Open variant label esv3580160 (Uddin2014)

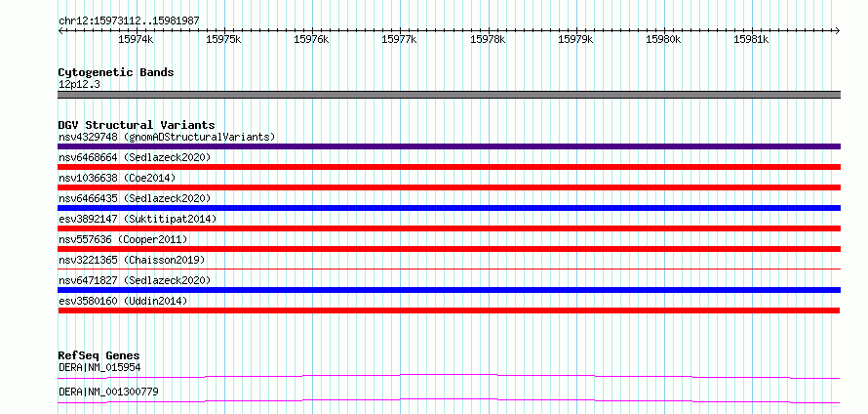pyautogui.click(x=123, y=301)
